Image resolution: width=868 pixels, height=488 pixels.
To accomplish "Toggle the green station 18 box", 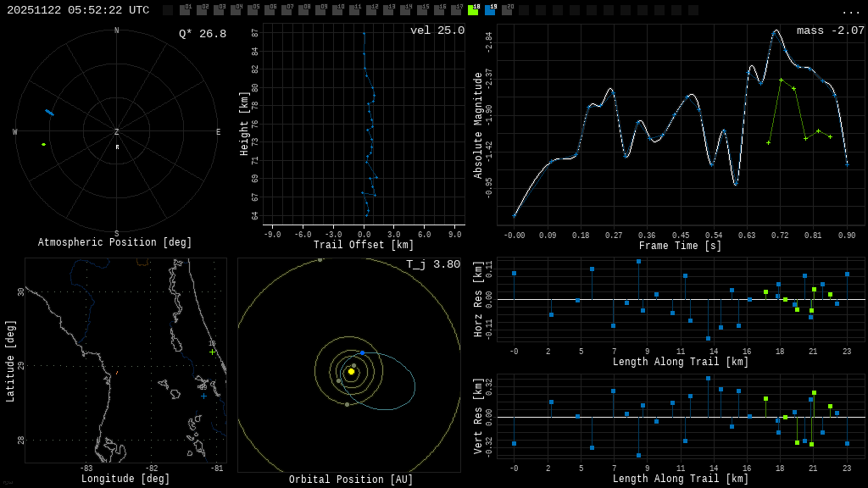I will [473, 10].
